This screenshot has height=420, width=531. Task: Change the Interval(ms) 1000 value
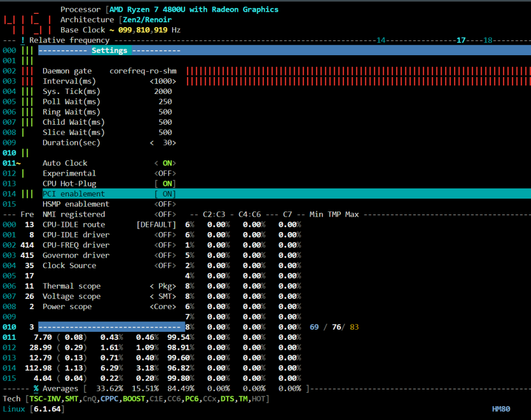pyautogui.click(x=163, y=81)
